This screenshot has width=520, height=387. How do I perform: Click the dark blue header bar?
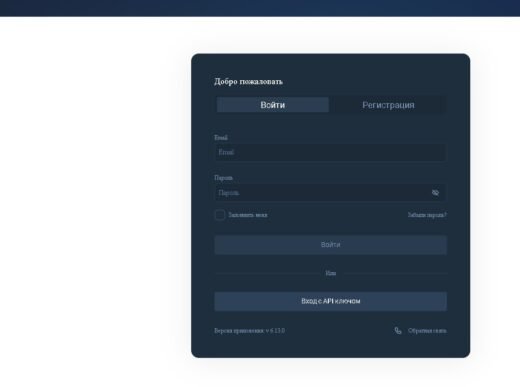(260, 8)
